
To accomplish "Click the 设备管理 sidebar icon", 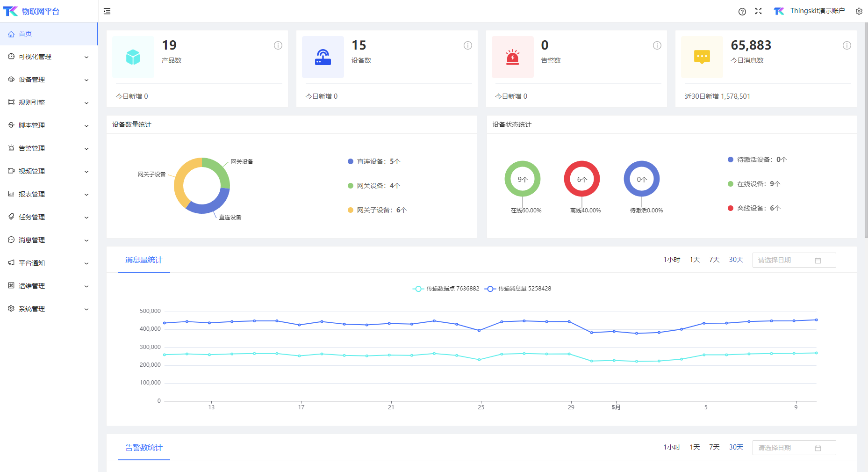I will pos(11,80).
